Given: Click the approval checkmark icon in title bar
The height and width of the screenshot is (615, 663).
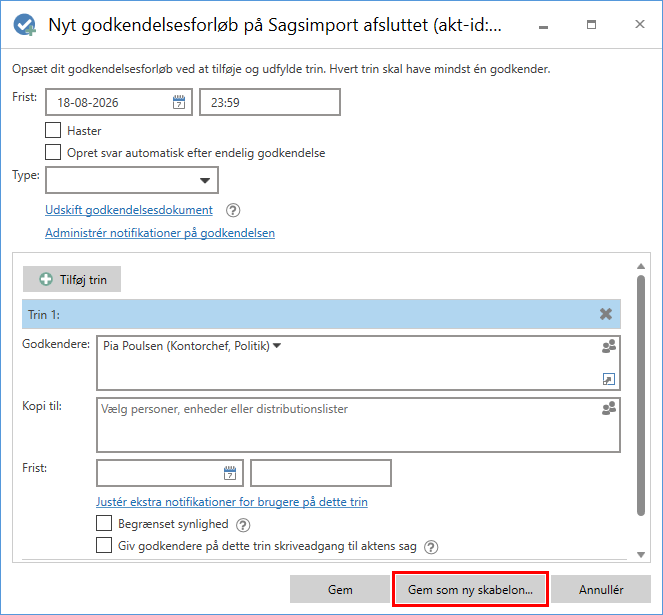Looking at the screenshot, I should [25, 25].
